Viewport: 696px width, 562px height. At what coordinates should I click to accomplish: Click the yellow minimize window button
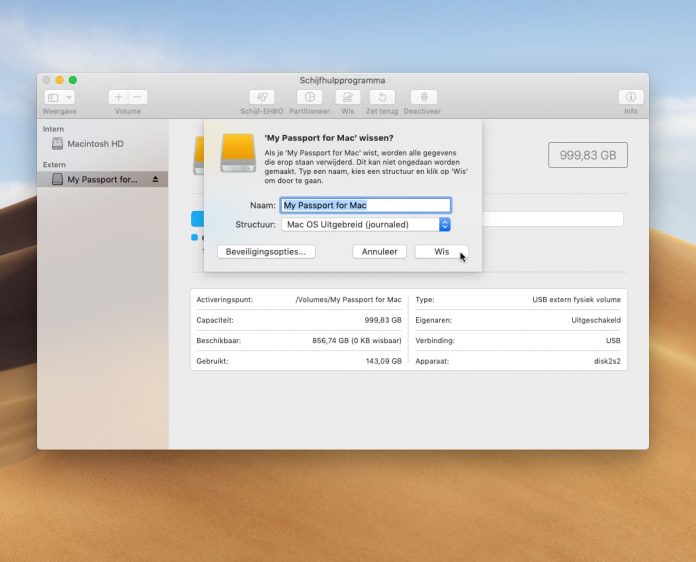point(59,80)
